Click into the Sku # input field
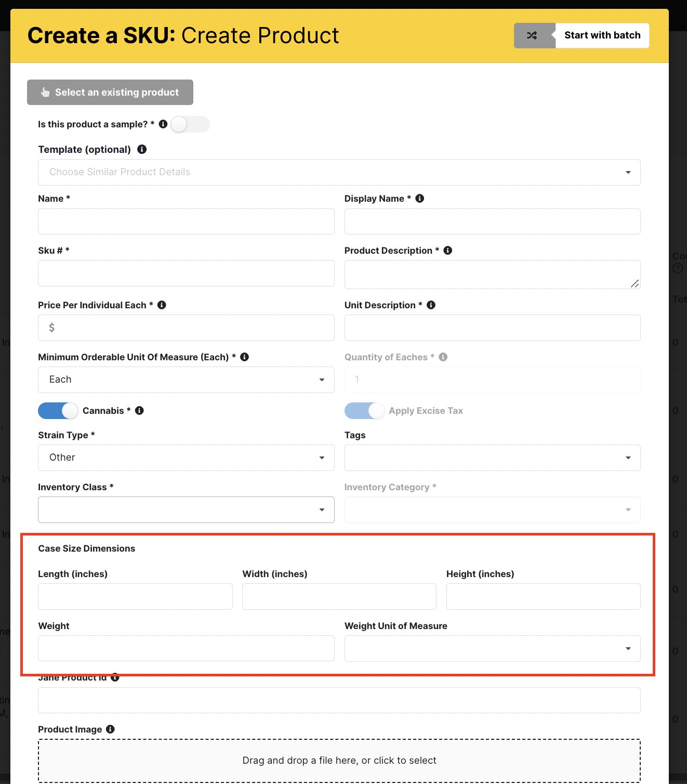Screen dimensions: 687x784 coord(186,273)
